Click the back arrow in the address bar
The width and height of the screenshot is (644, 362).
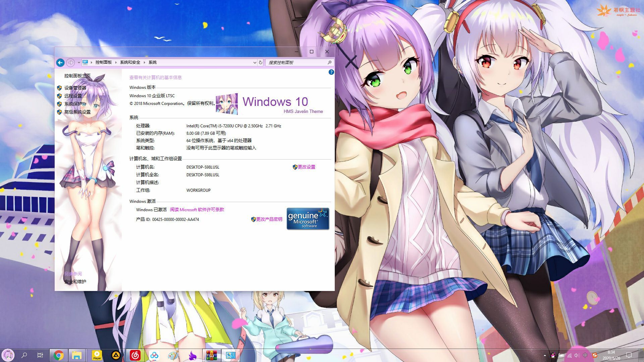(x=60, y=62)
